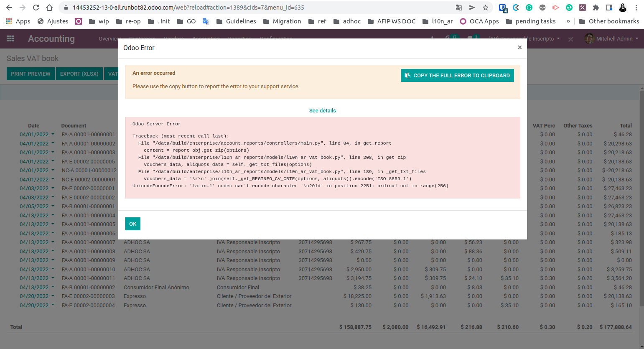Open the Grammarly extension icon
644x349 pixels.
(529, 8)
